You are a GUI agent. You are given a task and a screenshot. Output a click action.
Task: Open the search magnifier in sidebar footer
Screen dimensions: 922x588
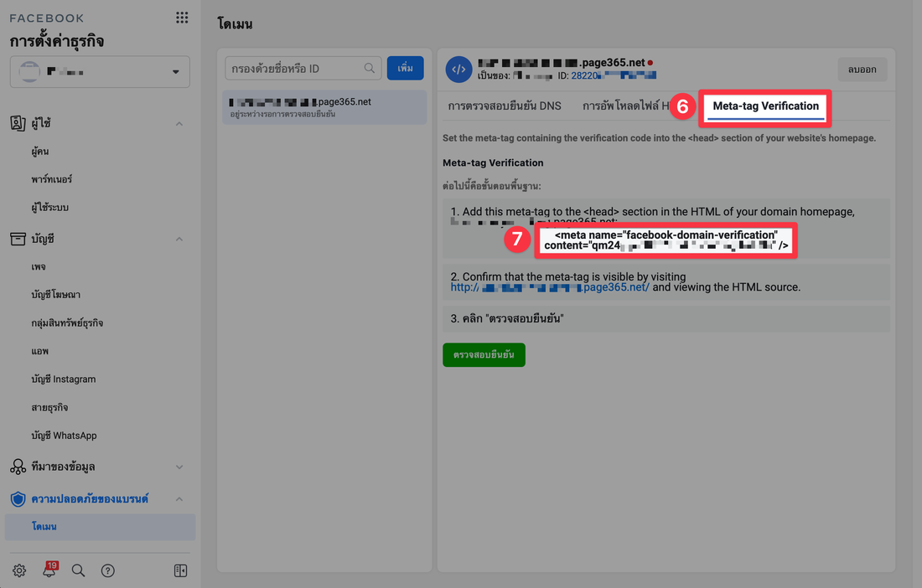[x=78, y=570]
